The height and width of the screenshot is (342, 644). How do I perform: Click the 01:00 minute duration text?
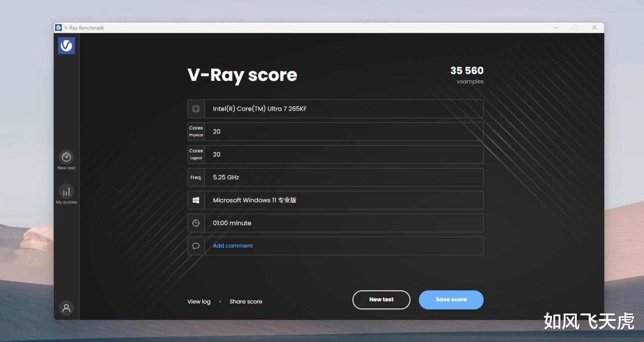point(232,223)
